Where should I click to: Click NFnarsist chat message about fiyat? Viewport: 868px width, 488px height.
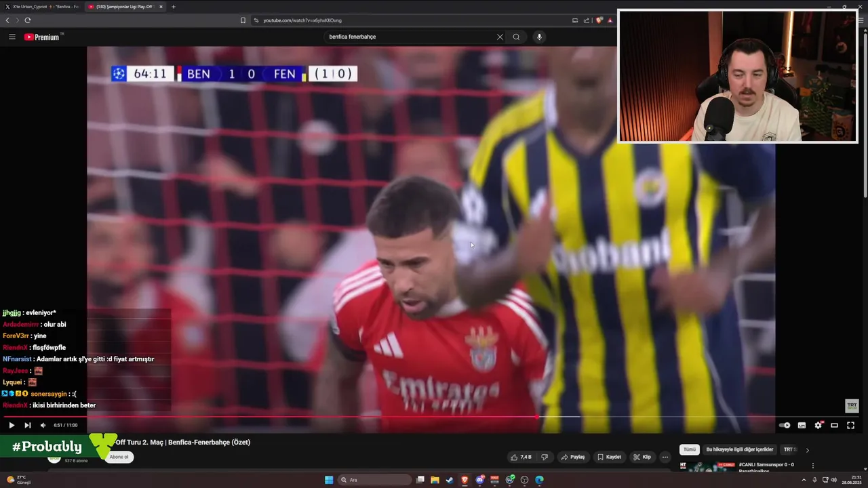[x=79, y=359]
